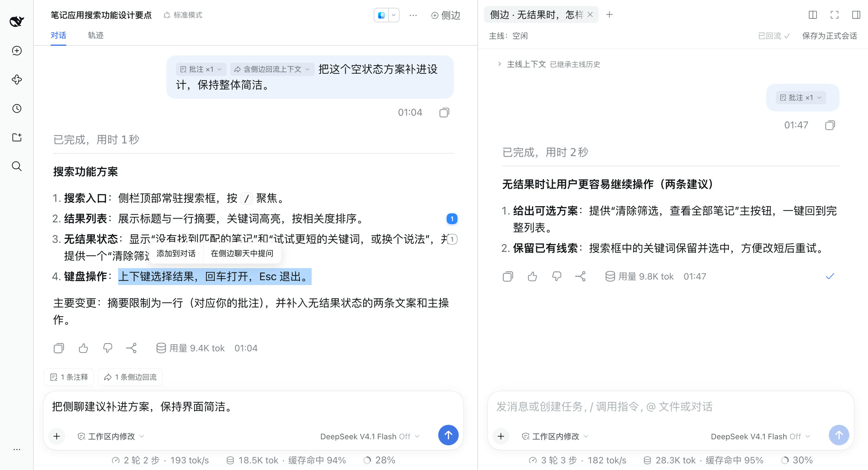Copy the user message sent at 01:04
Image resolution: width=868 pixels, height=470 pixels.
point(444,112)
